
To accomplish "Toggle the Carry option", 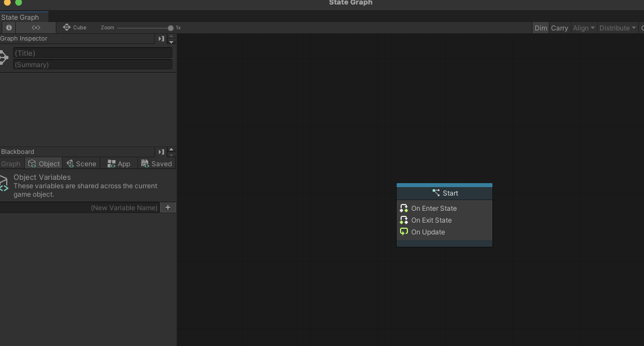I will pos(559,28).
